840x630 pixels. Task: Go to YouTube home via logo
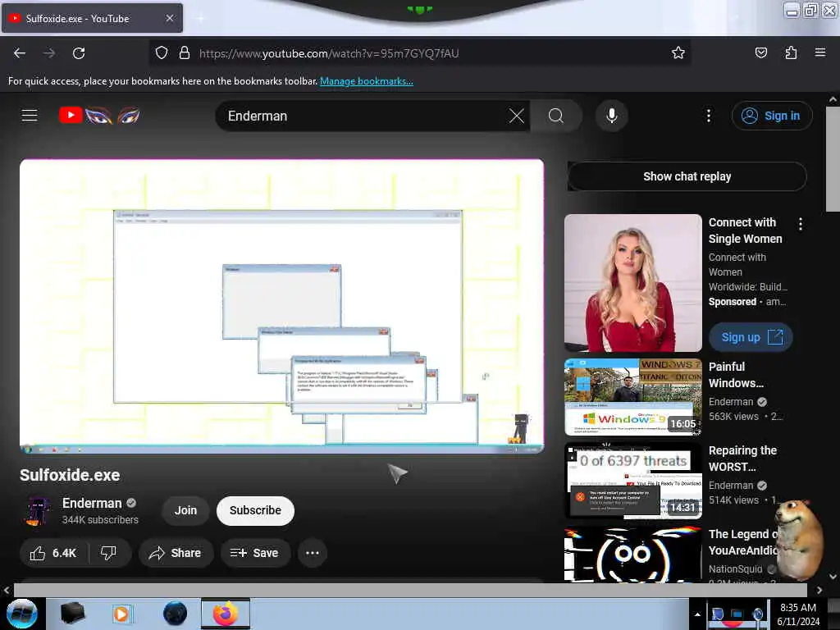(x=99, y=115)
